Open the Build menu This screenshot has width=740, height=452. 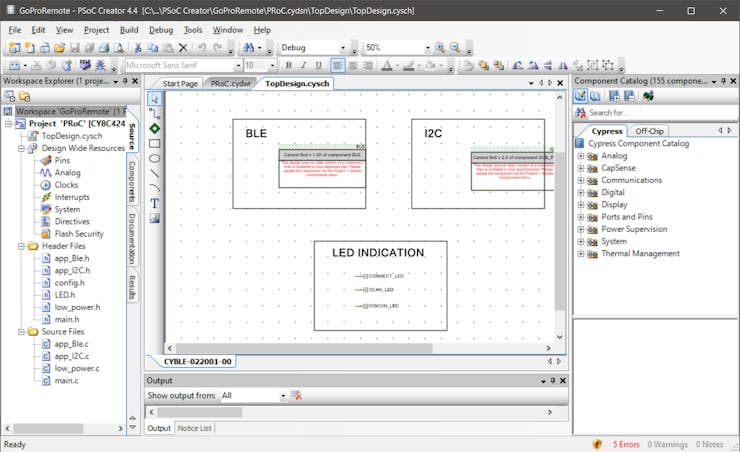128,30
